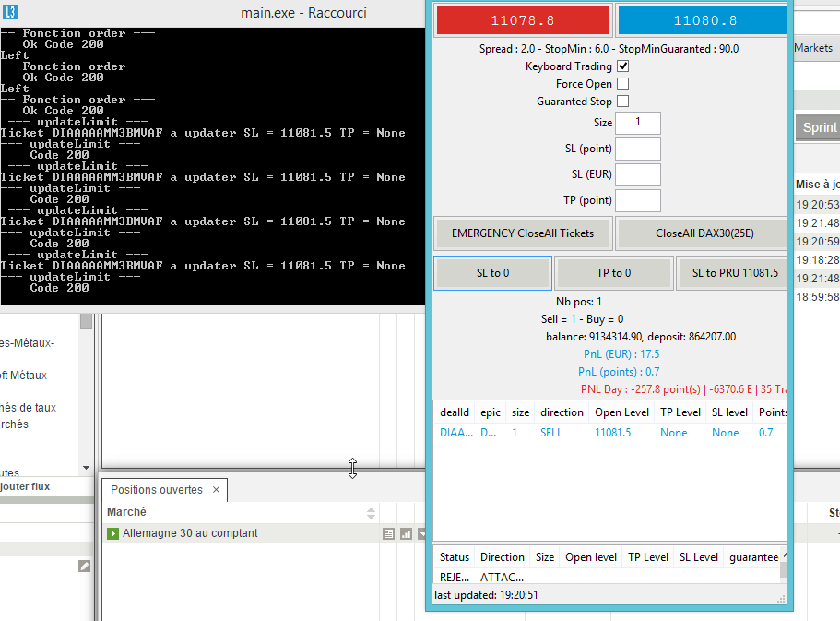Click the 18:59:58 time entry
Image resolution: width=840 pixels, height=621 pixels.
coord(818,296)
